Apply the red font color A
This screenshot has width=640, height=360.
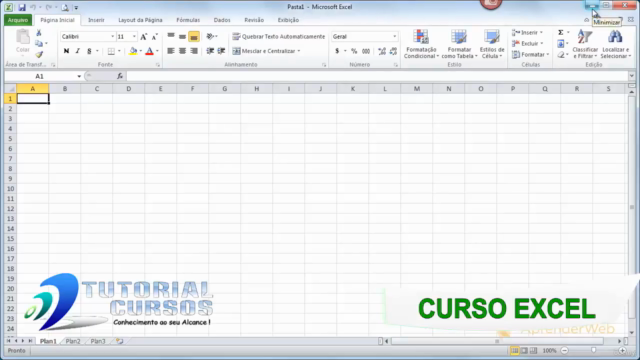[149, 51]
